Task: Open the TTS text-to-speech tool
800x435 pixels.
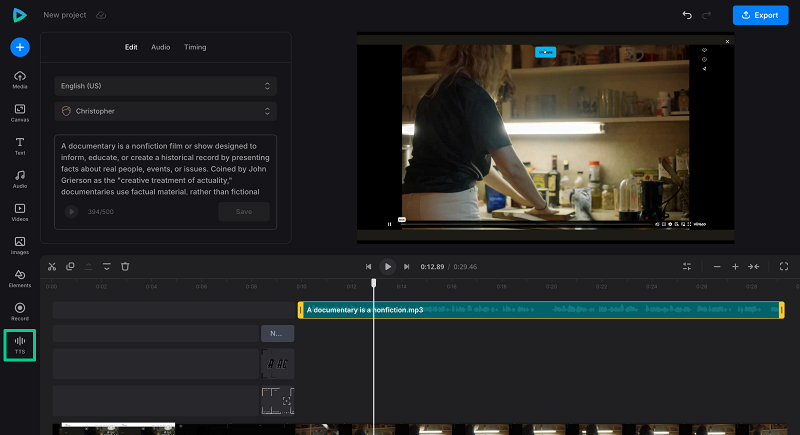Action: (19, 345)
